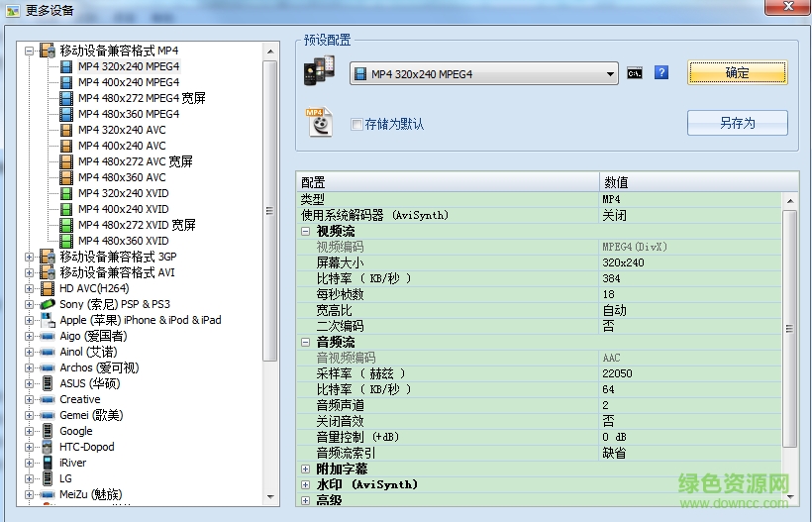The width and height of the screenshot is (812, 522).
Task: Click the HD AVC(H264) film icon
Action: point(48,288)
